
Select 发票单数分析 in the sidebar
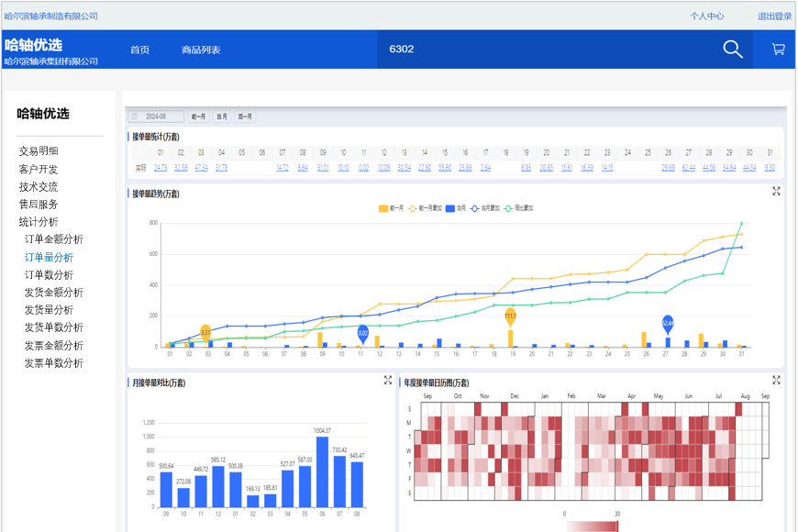click(54, 363)
